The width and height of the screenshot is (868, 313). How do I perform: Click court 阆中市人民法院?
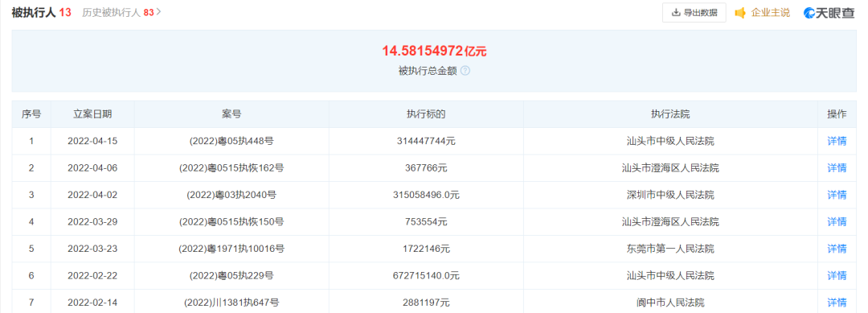coord(670,303)
